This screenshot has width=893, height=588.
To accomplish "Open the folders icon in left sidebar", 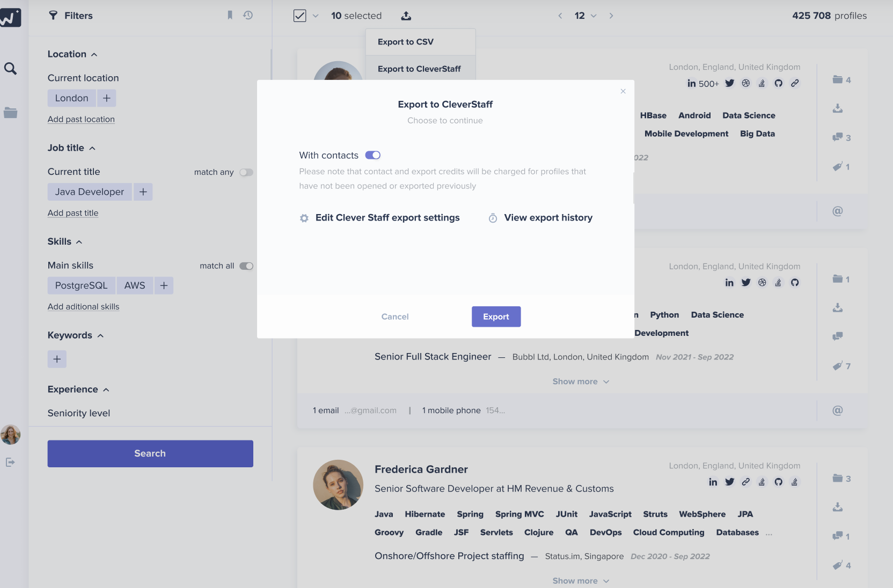I will pyautogui.click(x=10, y=113).
